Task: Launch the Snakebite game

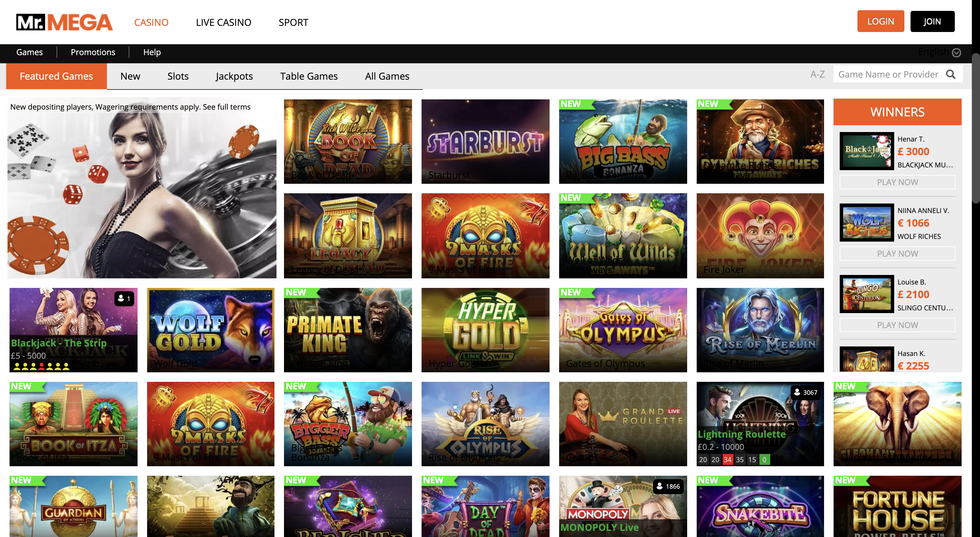Action: 760,506
